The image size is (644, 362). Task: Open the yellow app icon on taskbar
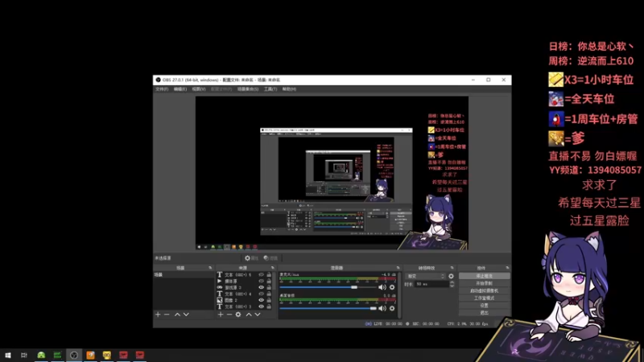pos(107,355)
